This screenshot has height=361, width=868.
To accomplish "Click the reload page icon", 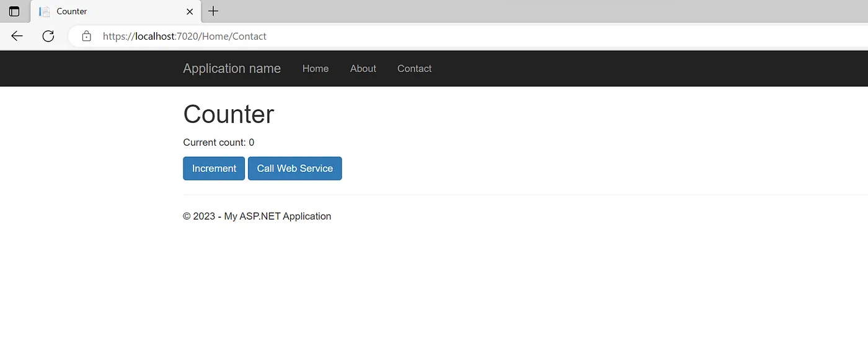I will (48, 35).
